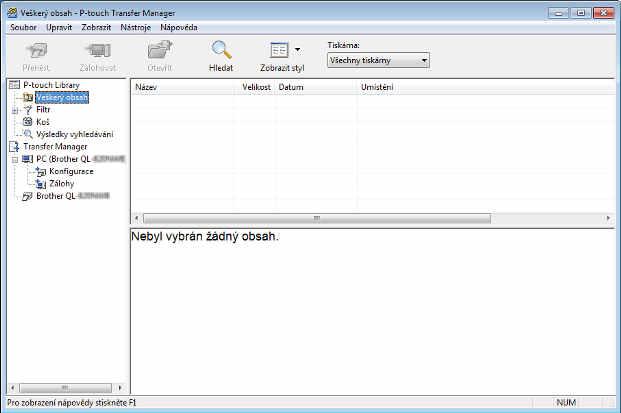
Task: Click the Otevřít open folder icon
Action: (x=160, y=51)
